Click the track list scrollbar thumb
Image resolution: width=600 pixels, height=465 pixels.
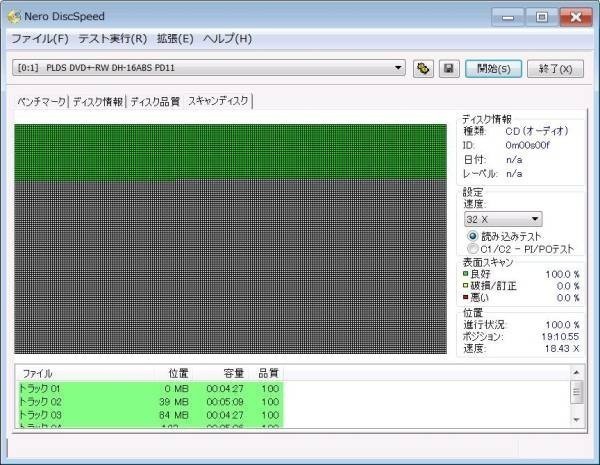coord(577,392)
